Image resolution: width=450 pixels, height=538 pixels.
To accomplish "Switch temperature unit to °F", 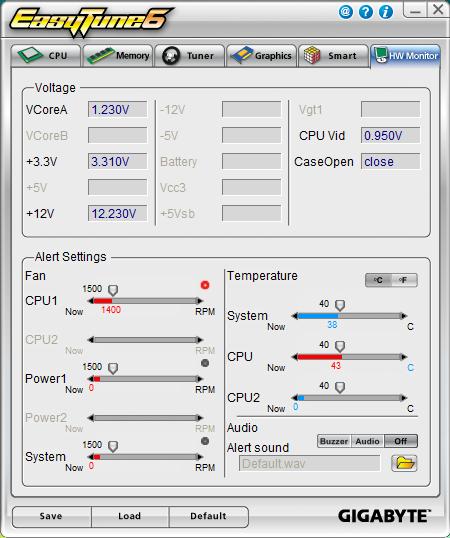I will [x=404, y=280].
